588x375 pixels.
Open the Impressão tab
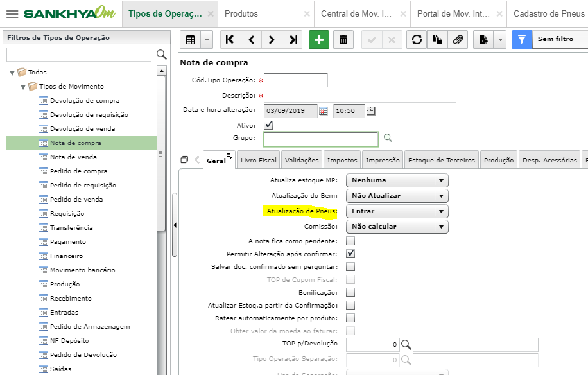tap(383, 160)
